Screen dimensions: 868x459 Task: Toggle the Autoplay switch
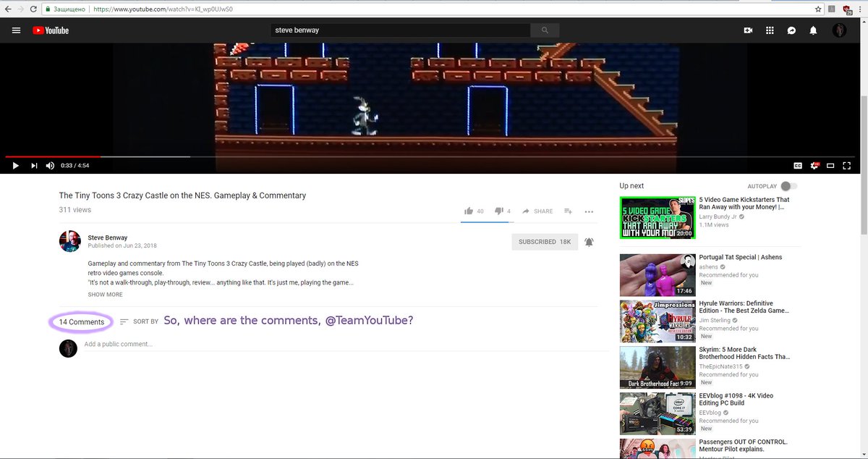(788, 186)
